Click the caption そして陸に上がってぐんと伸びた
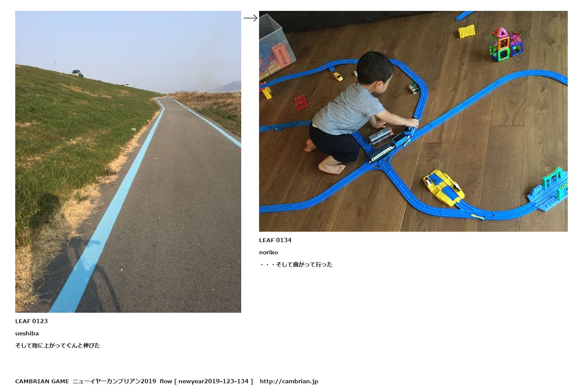 pos(57,345)
